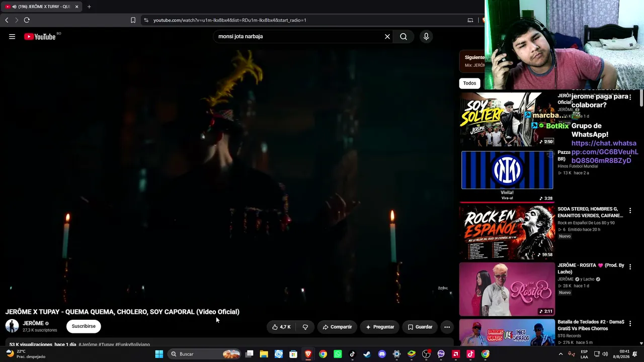The height and width of the screenshot is (362, 644).
Task: Open the weather widget showing 22°C
Action: pos(26,354)
